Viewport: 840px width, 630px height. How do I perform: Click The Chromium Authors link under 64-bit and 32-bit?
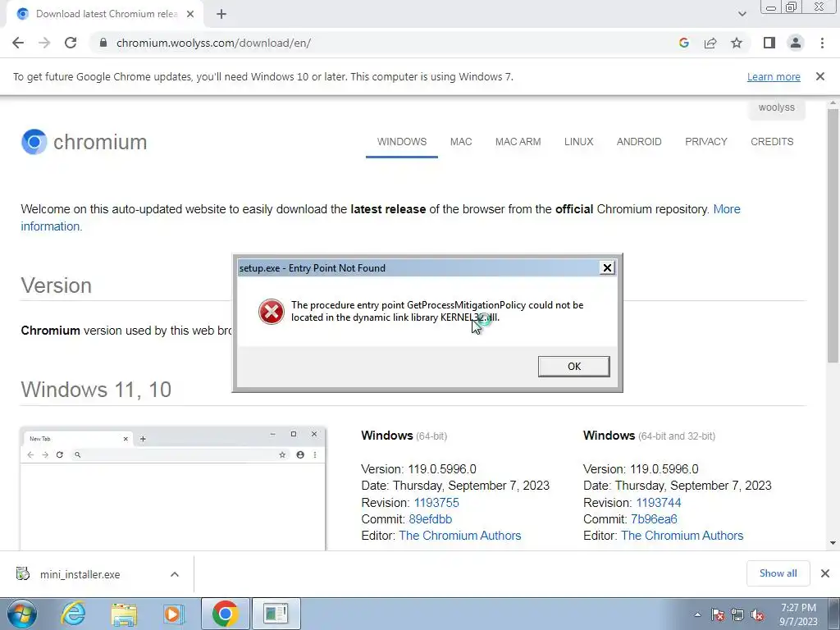[682, 536]
